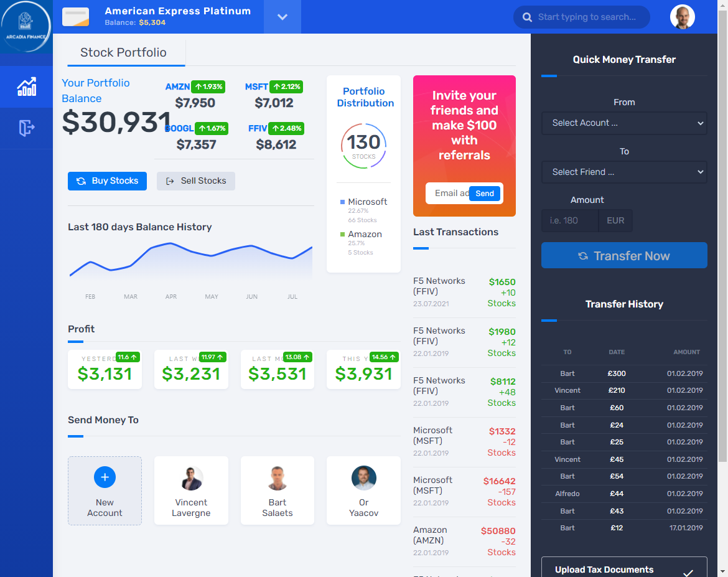Click the Sell Stocks button
728x577 pixels.
pos(196,181)
